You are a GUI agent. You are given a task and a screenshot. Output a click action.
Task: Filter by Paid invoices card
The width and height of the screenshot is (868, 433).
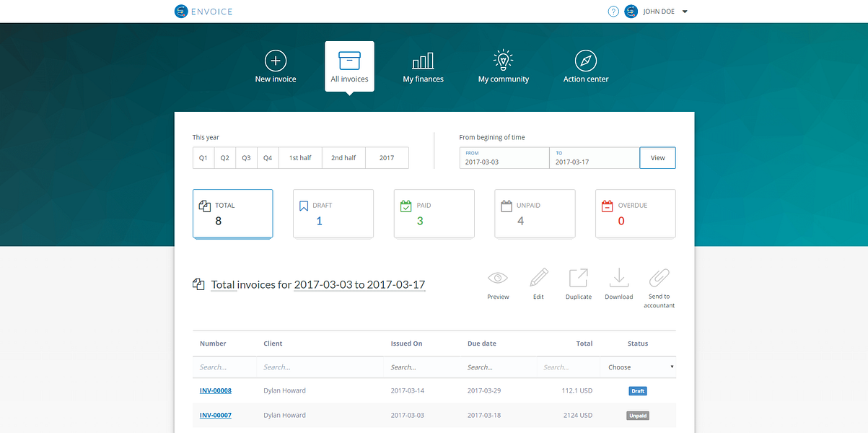coord(434,214)
